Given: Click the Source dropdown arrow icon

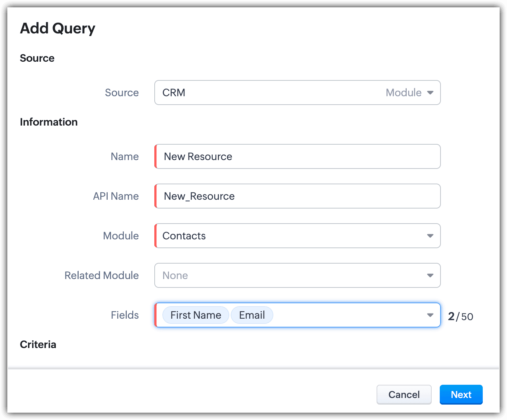Looking at the screenshot, I should click(430, 93).
